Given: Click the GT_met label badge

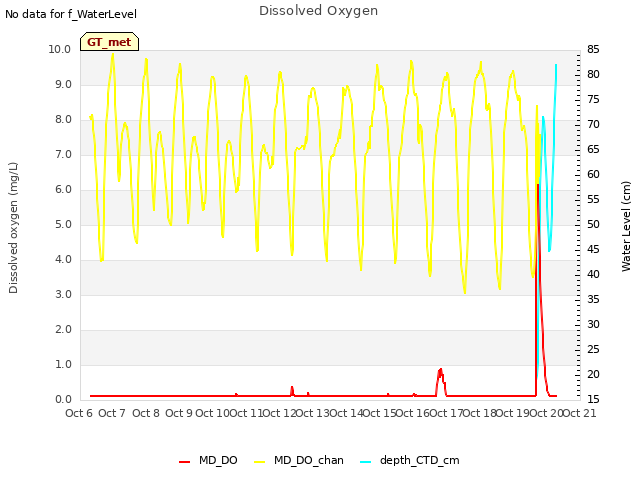Looking at the screenshot, I should pos(109,42).
